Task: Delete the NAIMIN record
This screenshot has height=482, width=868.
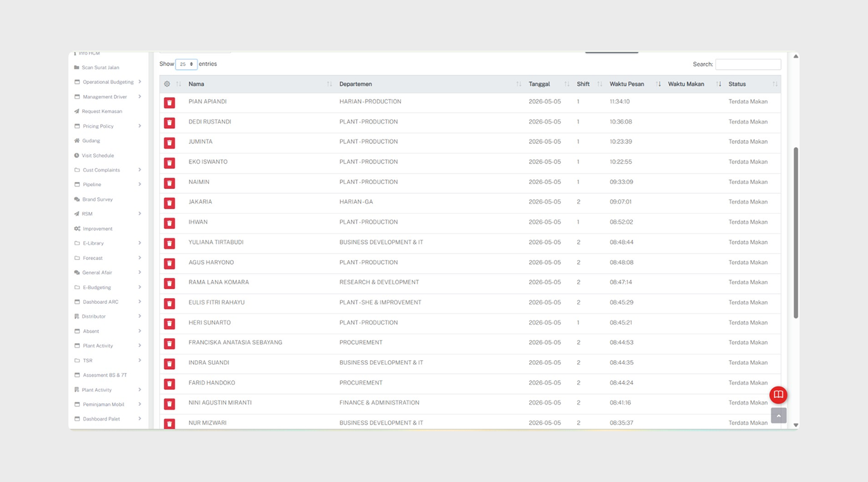Action: tap(169, 183)
